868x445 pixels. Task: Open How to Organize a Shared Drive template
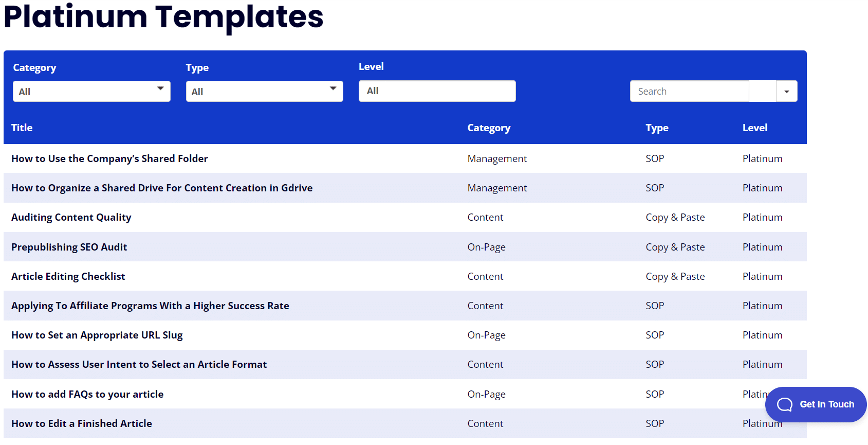(162, 188)
